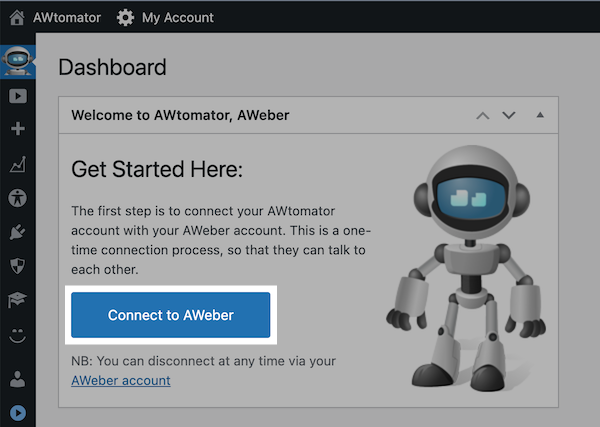Move the welcome panel down with arrow
The height and width of the screenshot is (427, 600).
[509, 115]
